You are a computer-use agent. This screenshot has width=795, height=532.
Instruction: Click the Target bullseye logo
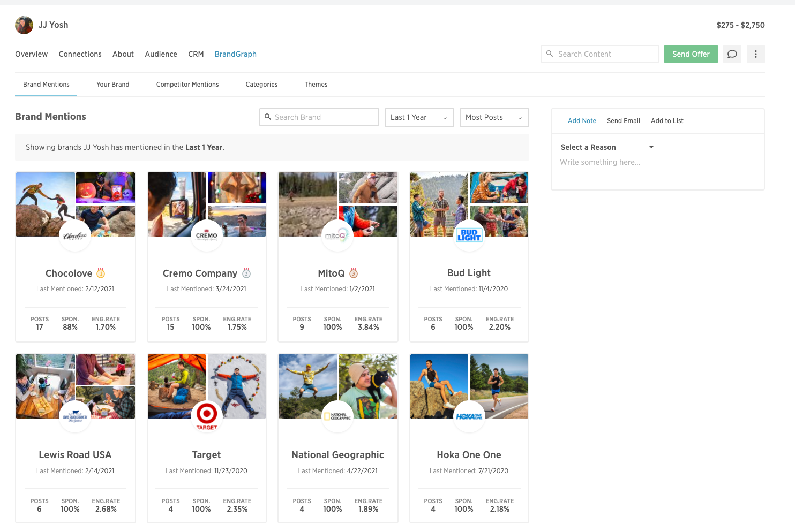[207, 417]
